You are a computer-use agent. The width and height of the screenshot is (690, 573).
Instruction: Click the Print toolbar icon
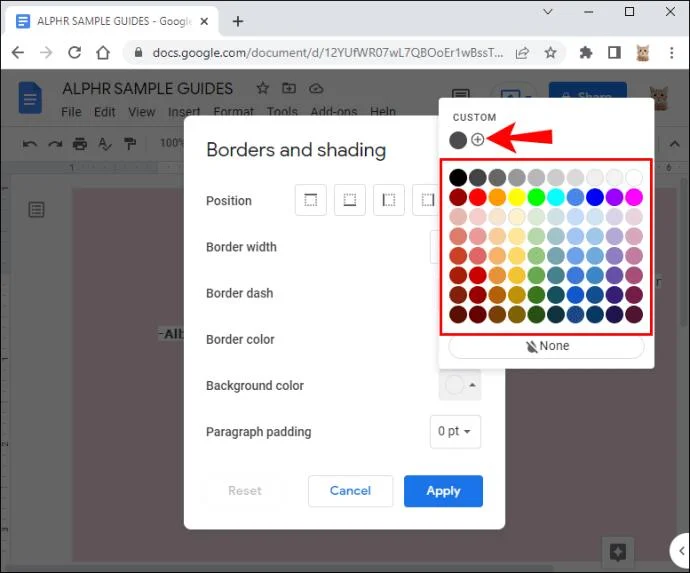(x=80, y=144)
